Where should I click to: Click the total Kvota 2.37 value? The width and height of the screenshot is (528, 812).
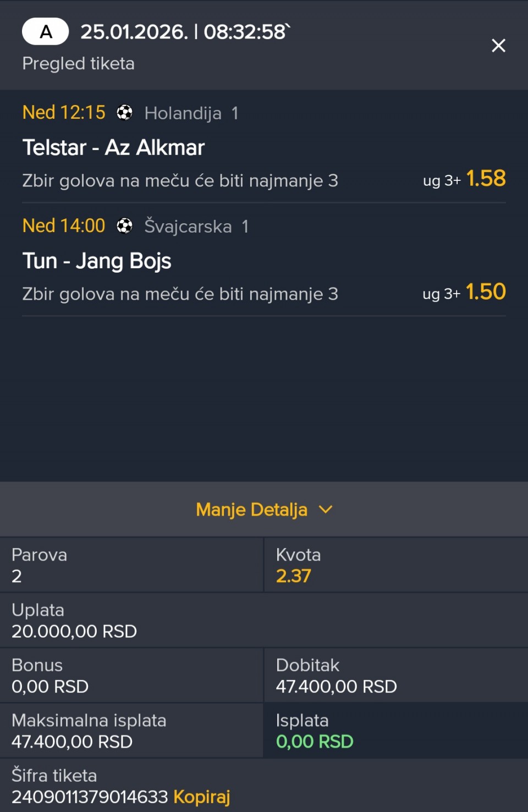tap(294, 576)
